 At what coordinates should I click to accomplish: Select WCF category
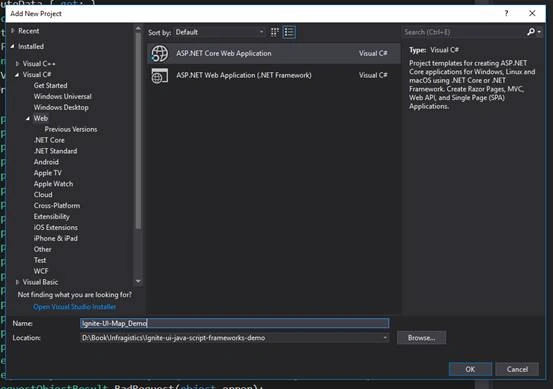(x=41, y=271)
